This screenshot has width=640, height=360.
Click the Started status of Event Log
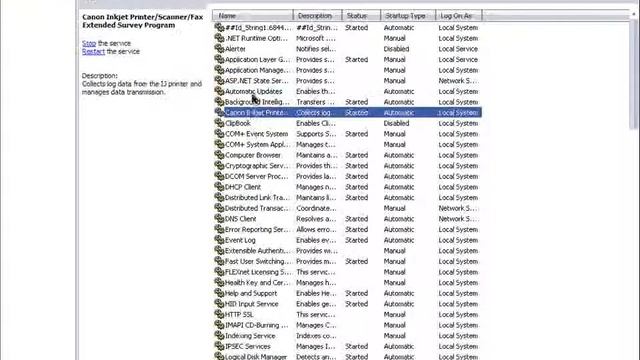tap(357, 240)
